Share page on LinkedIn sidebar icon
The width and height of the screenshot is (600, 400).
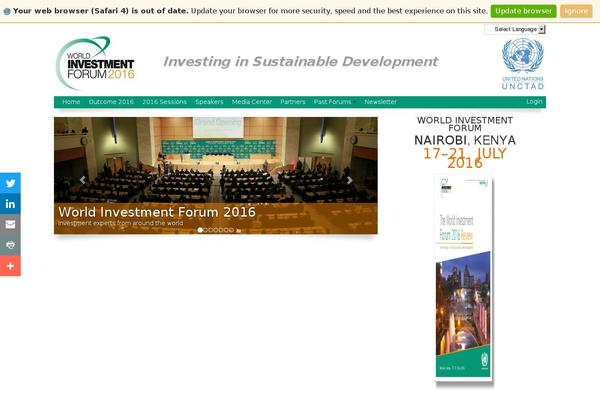click(x=10, y=204)
